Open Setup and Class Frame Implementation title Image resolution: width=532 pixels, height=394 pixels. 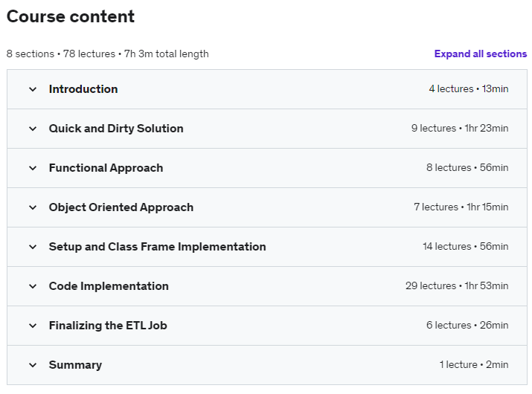(x=158, y=247)
